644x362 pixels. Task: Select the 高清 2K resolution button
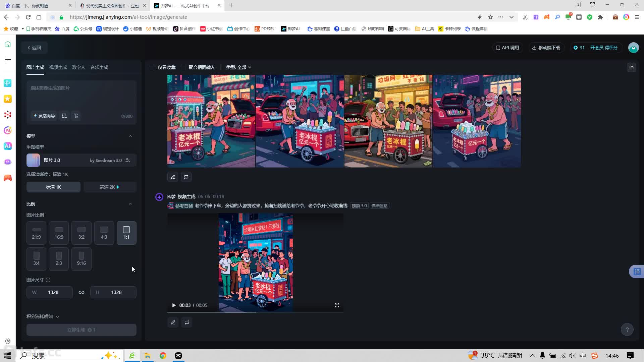click(109, 187)
